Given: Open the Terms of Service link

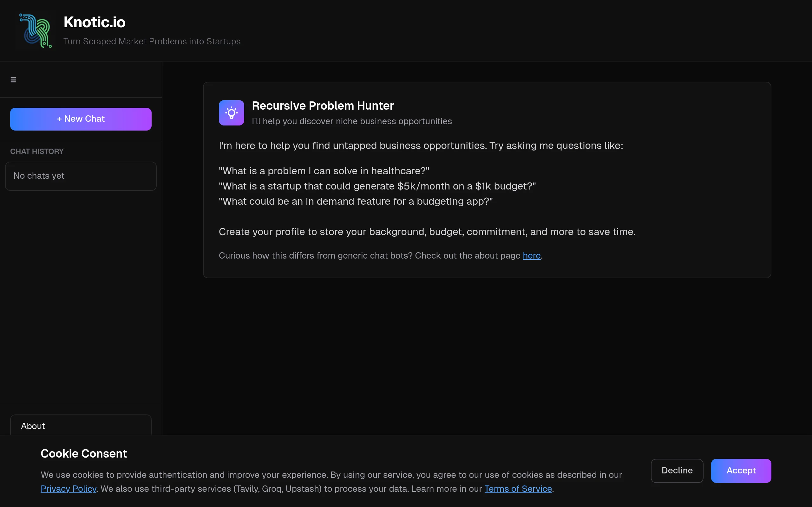Looking at the screenshot, I should (x=518, y=489).
